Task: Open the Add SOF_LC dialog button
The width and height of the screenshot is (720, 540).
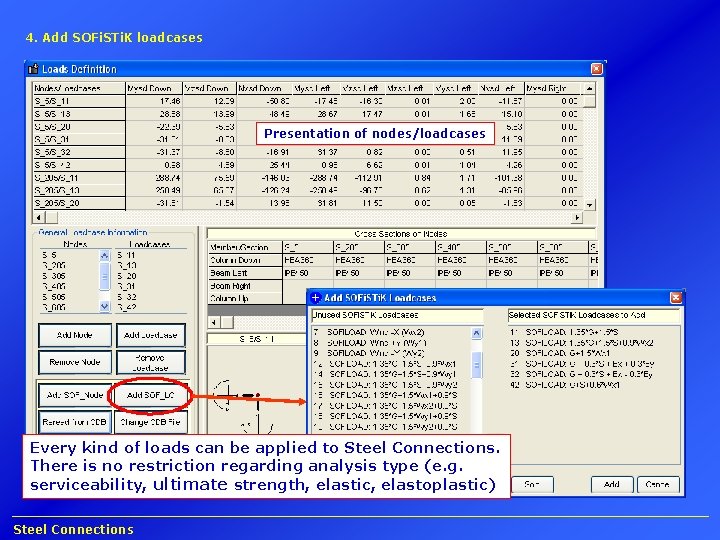Action: (151, 395)
